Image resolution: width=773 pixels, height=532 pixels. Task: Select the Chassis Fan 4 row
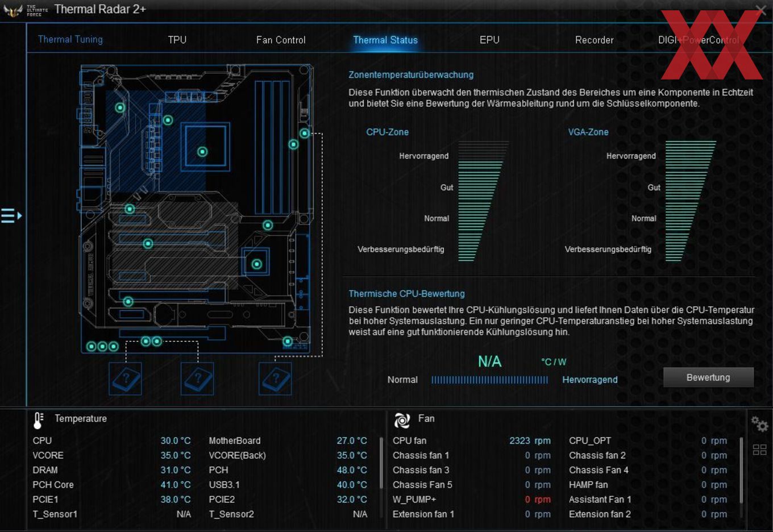click(x=648, y=470)
